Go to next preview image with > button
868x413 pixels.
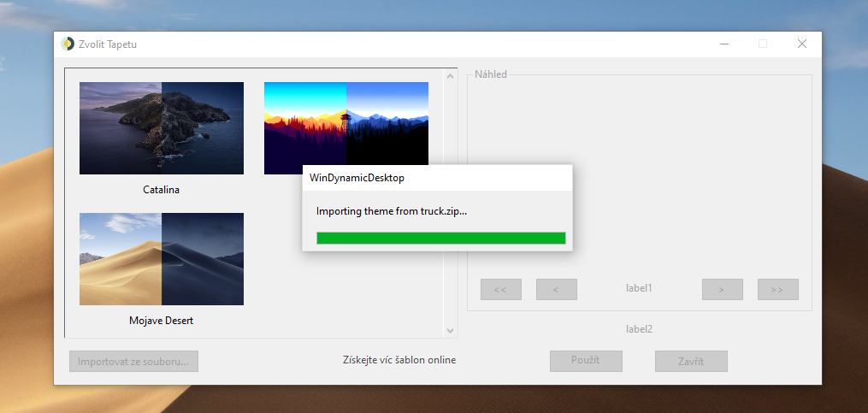(x=723, y=290)
